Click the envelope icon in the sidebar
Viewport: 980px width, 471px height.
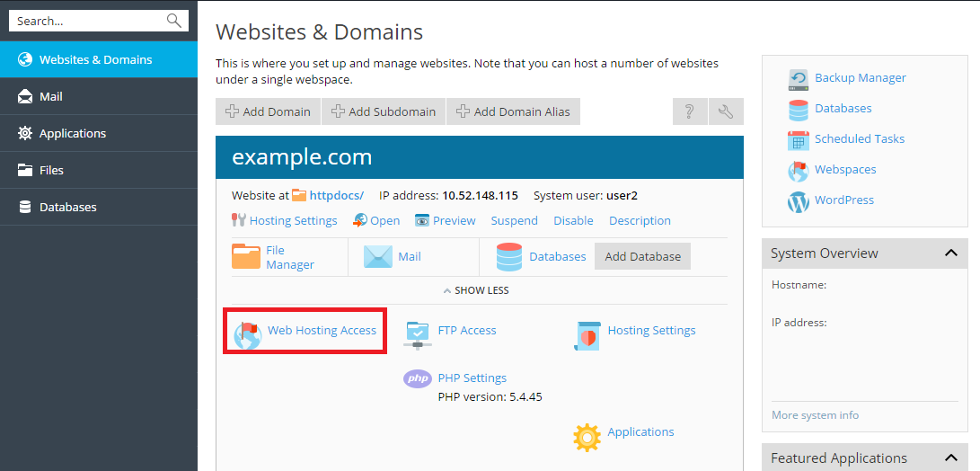(x=25, y=97)
